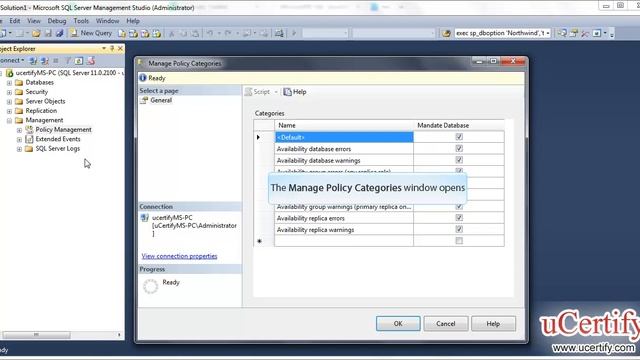Viewport: 640px width, 360px height.
Task: Open File folder icon in toolbar
Action: [36, 33]
